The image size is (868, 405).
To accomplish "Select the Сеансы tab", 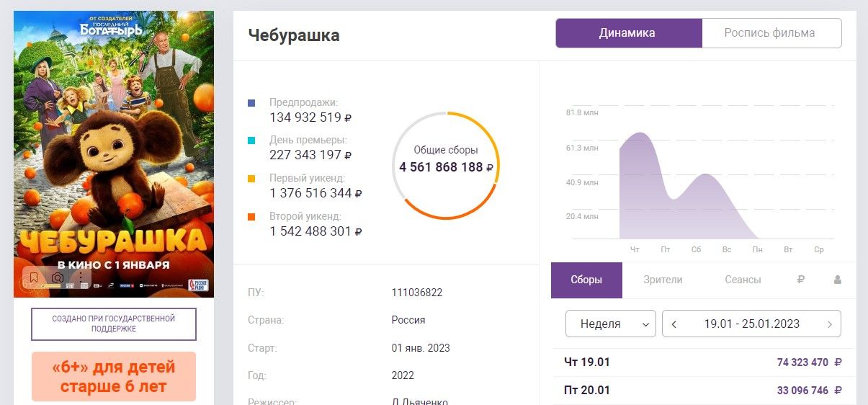I will click(743, 280).
